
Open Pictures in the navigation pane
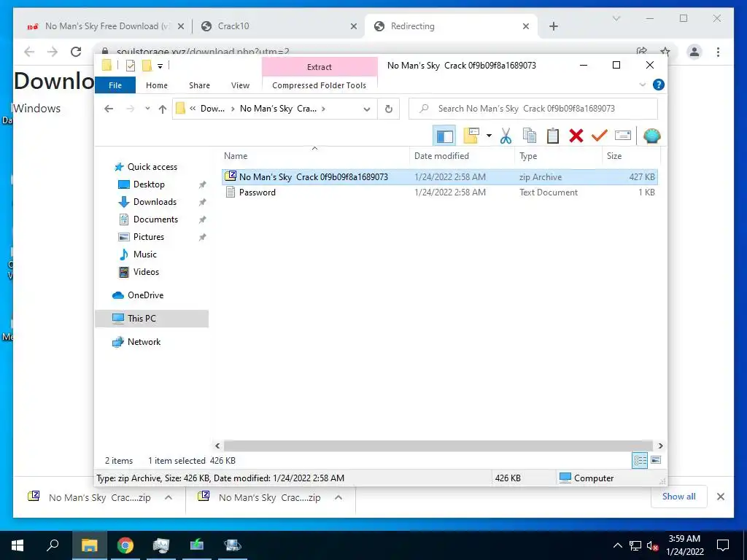click(x=149, y=237)
